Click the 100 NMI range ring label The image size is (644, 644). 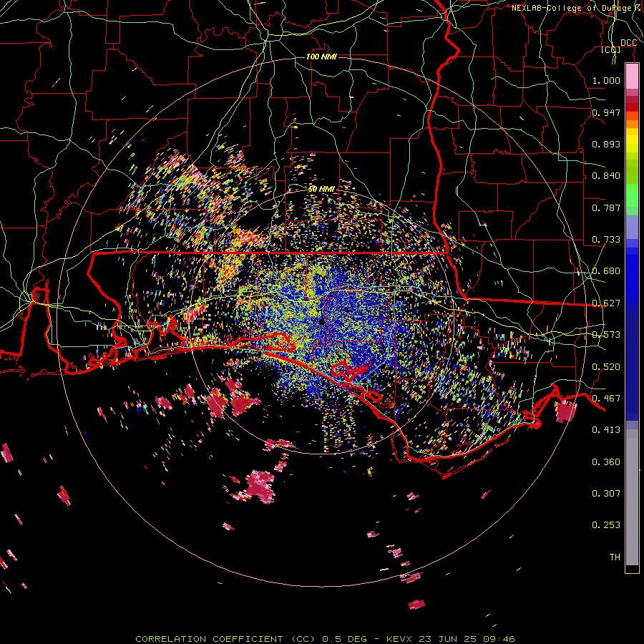click(x=321, y=57)
